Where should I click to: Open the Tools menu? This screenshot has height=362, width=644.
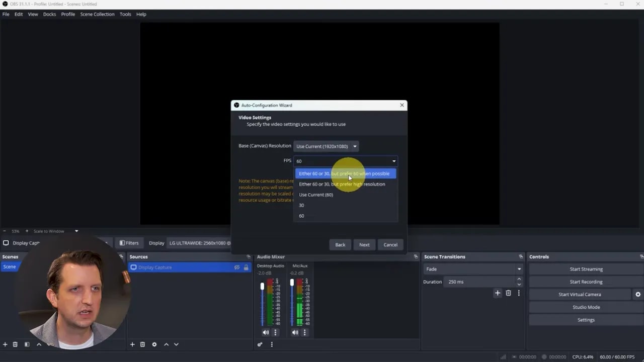coord(125,14)
